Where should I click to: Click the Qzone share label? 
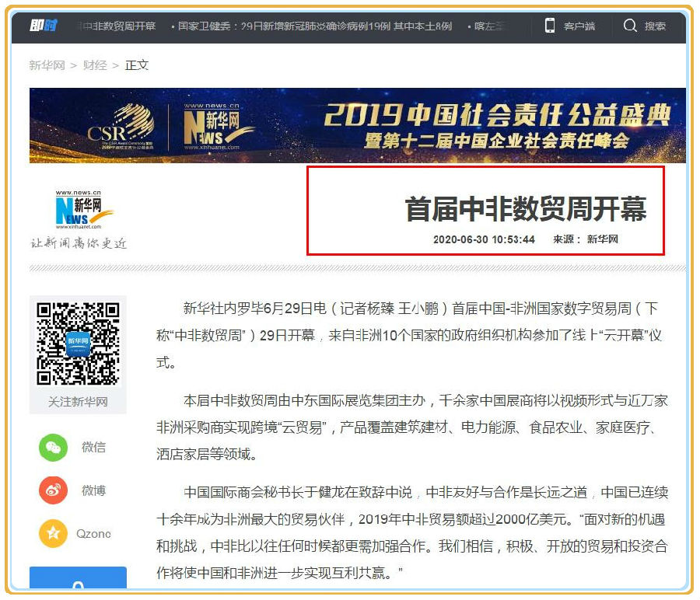tap(93, 534)
